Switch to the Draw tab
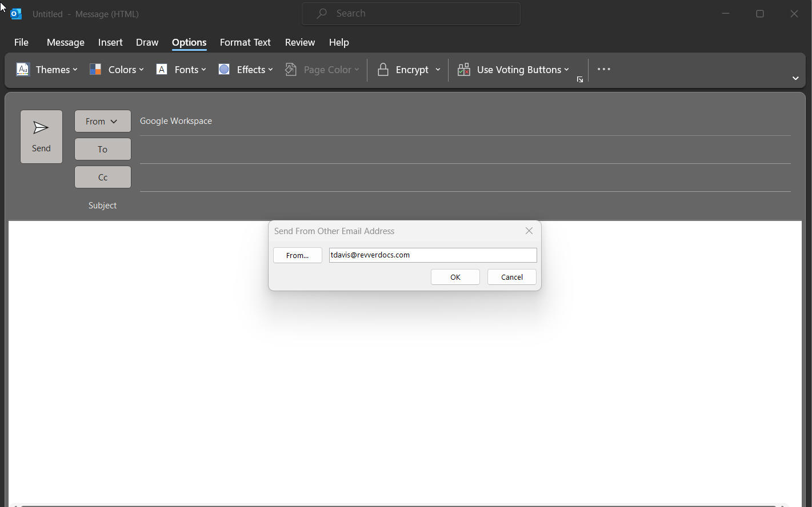The height and width of the screenshot is (507, 812). tap(147, 42)
